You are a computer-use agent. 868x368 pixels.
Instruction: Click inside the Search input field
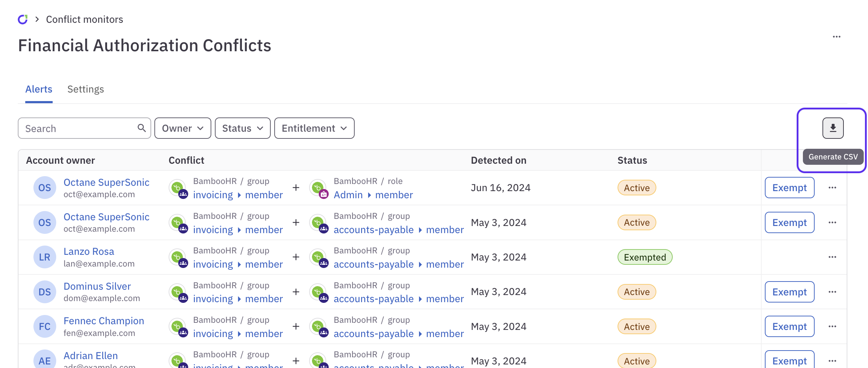(x=71, y=128)
